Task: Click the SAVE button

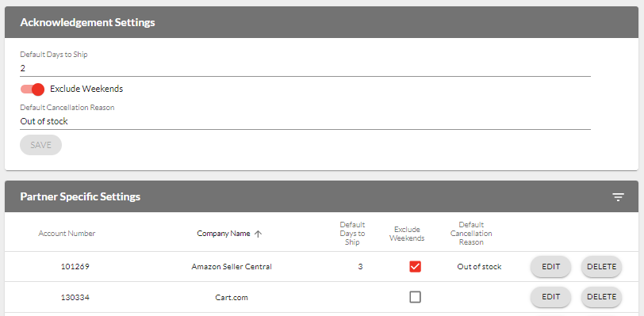Action: (40, 145)
